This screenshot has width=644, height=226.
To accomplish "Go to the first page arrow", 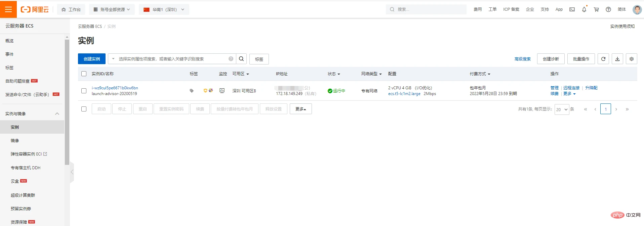I will pos(586,109).
